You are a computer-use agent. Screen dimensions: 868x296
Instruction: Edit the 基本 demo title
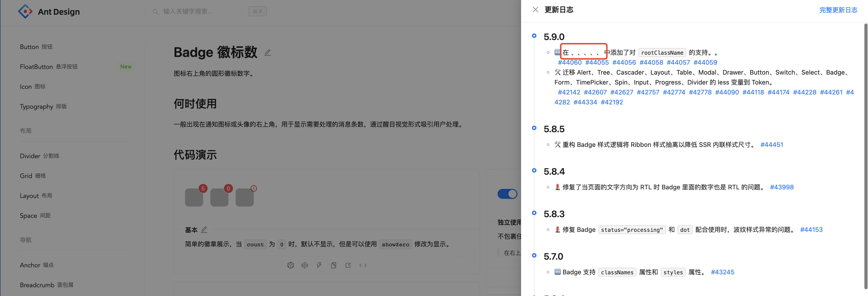[204, 229]
